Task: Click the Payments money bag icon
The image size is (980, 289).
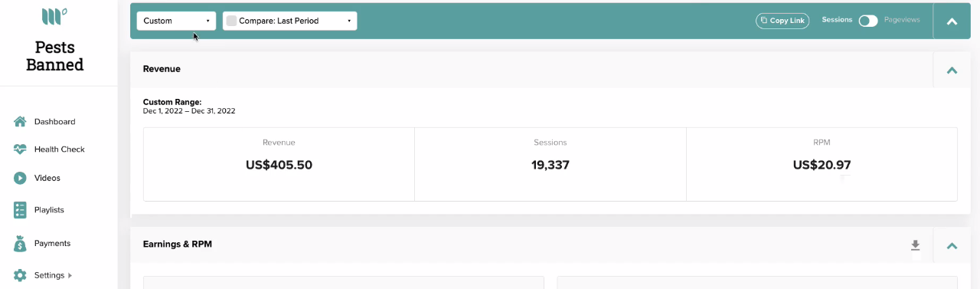Action: 20,243
